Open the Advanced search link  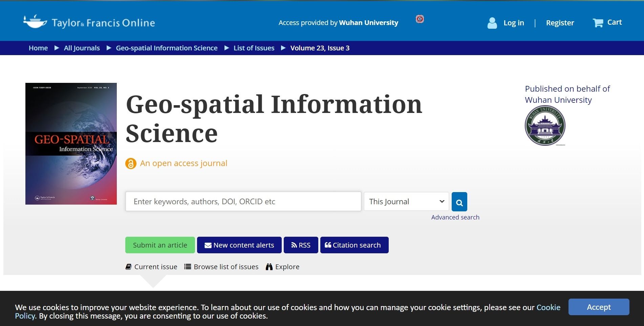click(x=455, y=217)
